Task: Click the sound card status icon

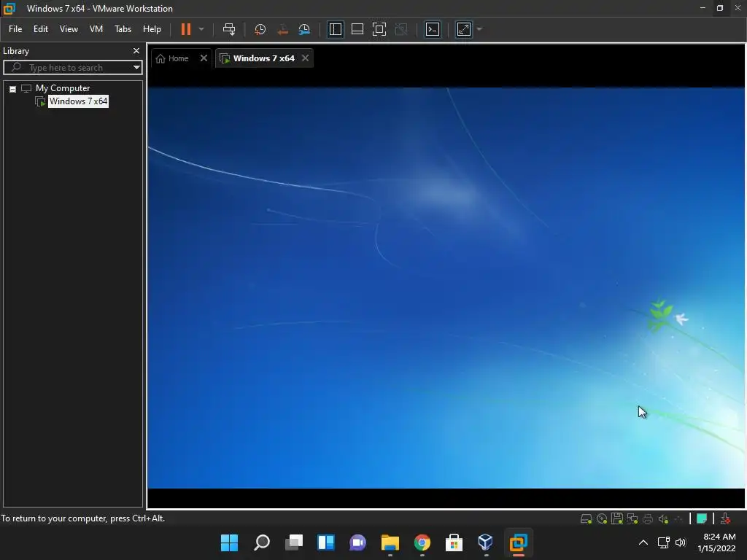Action: (663, 519)
